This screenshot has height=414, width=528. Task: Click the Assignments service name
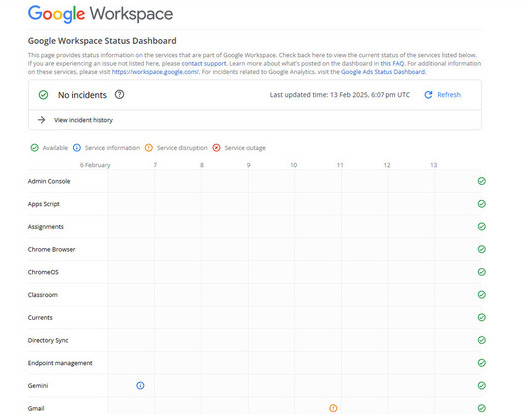(45, 227)
